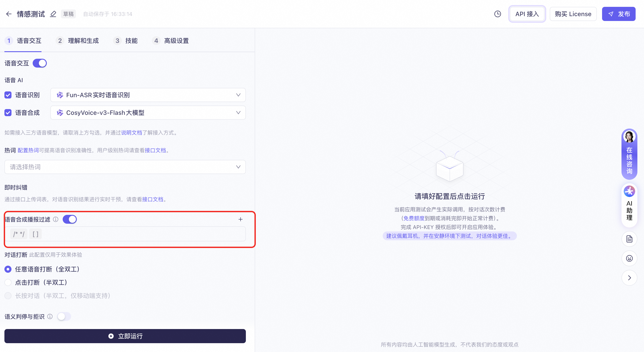The height and width of the screenshot is (352, 644).
Task: Open the 说明文档 link
Action: pyautogui.click(x=132, y=132)
